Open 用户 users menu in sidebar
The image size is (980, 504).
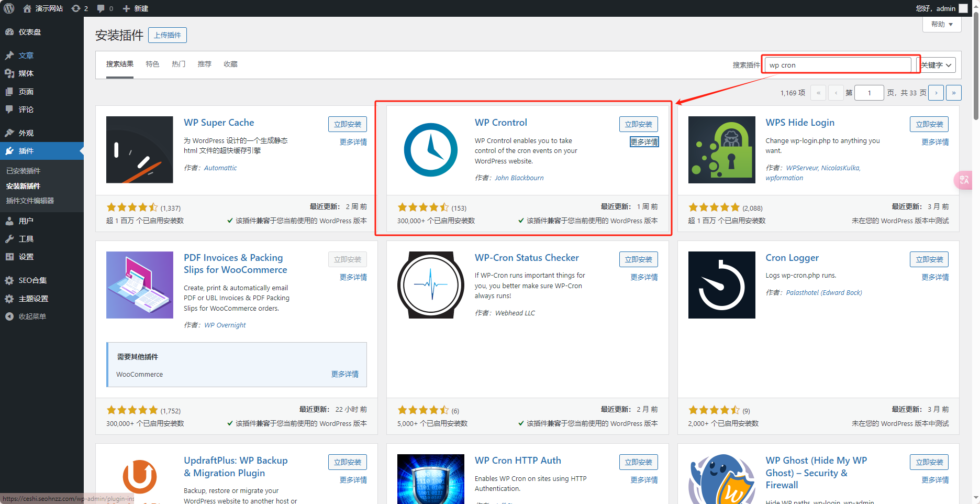pos(42,221)
